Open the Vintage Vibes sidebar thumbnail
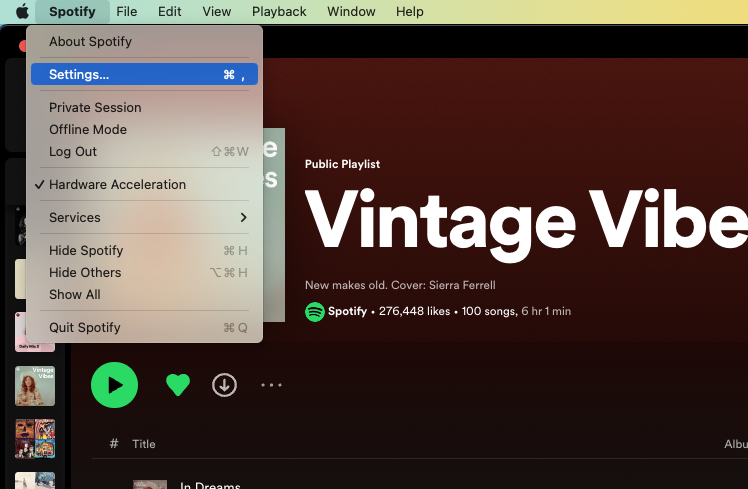 (x=35, y=386)
